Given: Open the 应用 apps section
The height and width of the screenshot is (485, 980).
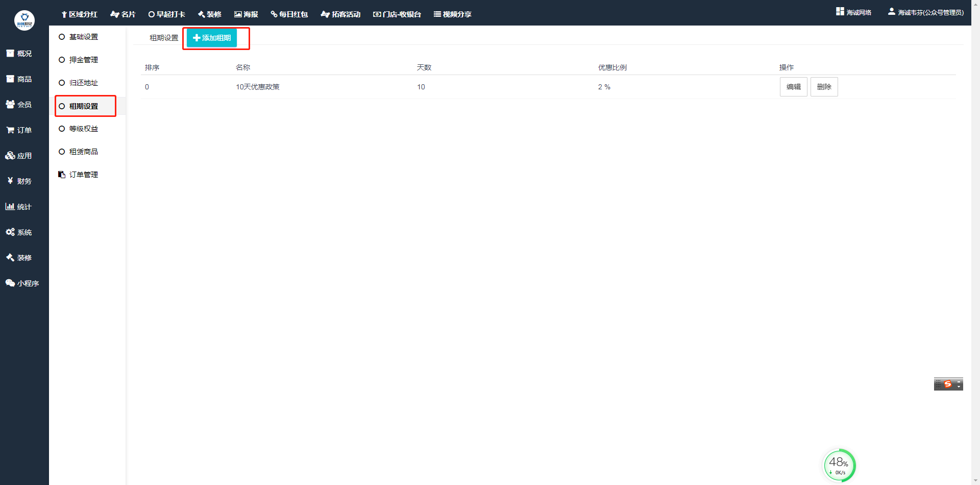Looking at the screenshot, I should point(19,156).
